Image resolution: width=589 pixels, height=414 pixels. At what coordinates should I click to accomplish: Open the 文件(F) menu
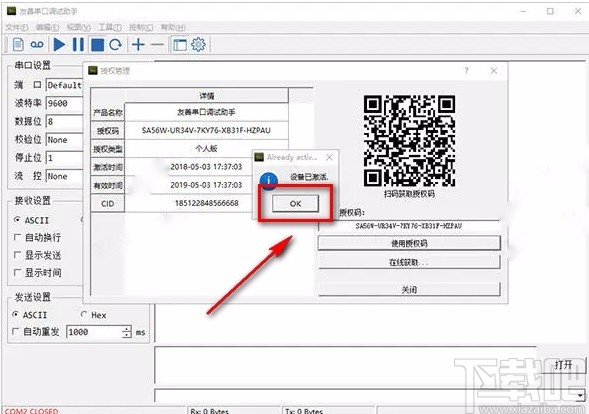pos(17,27)
